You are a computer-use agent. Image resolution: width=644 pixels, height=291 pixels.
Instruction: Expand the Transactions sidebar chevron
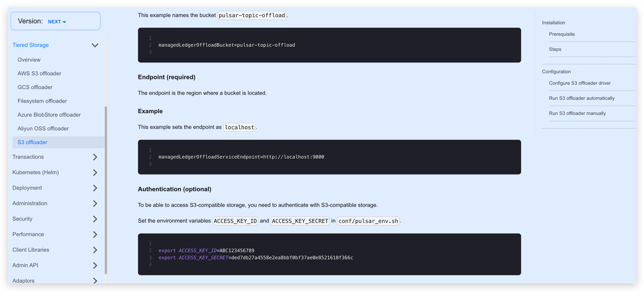click(95, 157)
